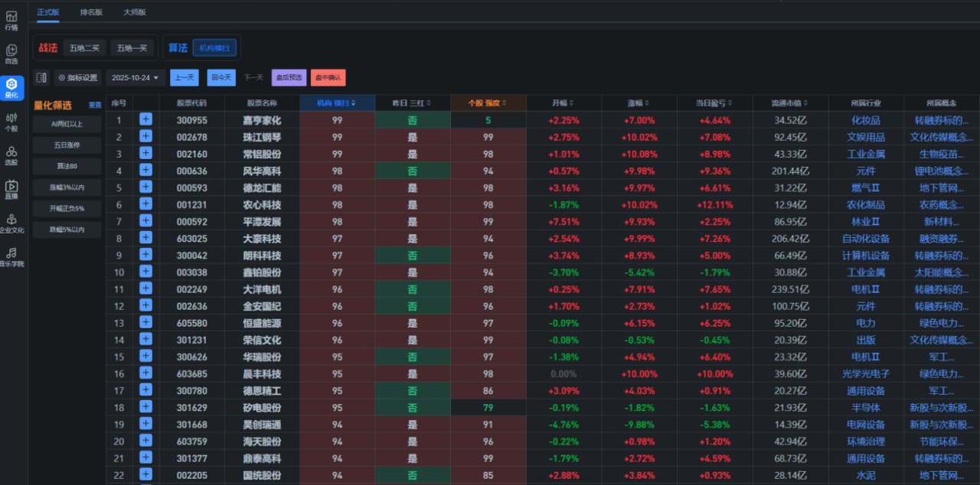
Task: Toggle the 五日涨停 filter option
Action: (67, 145)
